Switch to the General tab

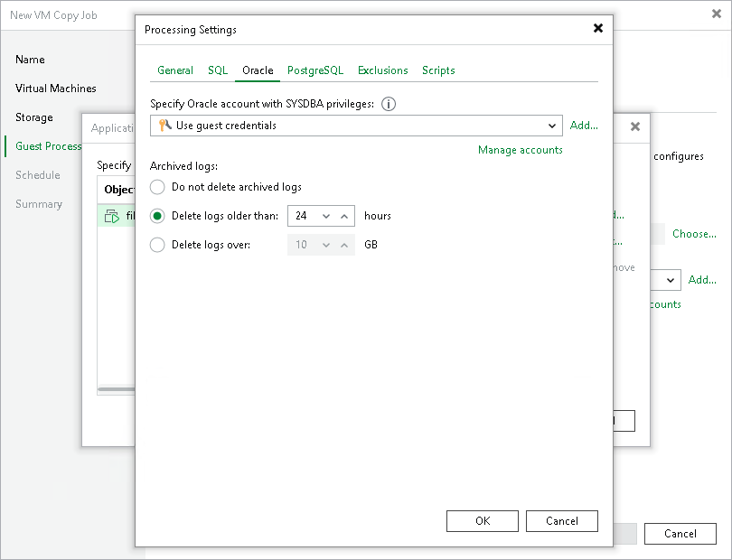coord(175,70)
